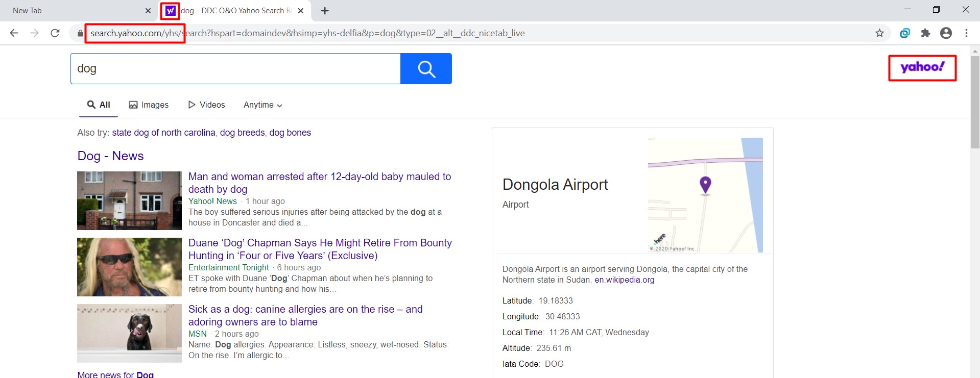Minimize the Chrome window
980x378 pixels.
(907, 10)
